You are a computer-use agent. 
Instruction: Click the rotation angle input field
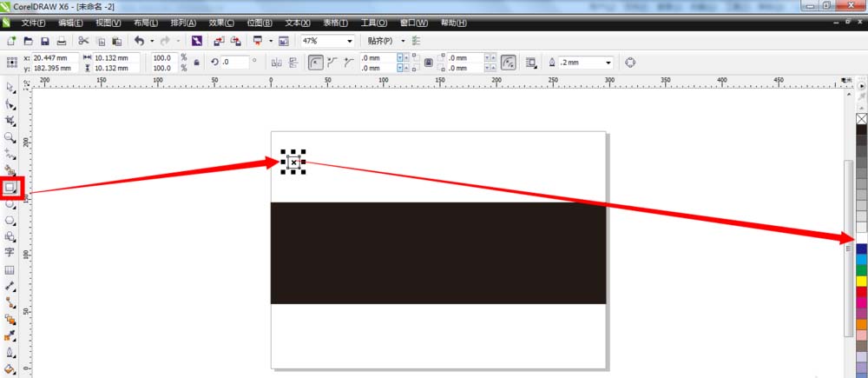[x=234, y=63]
